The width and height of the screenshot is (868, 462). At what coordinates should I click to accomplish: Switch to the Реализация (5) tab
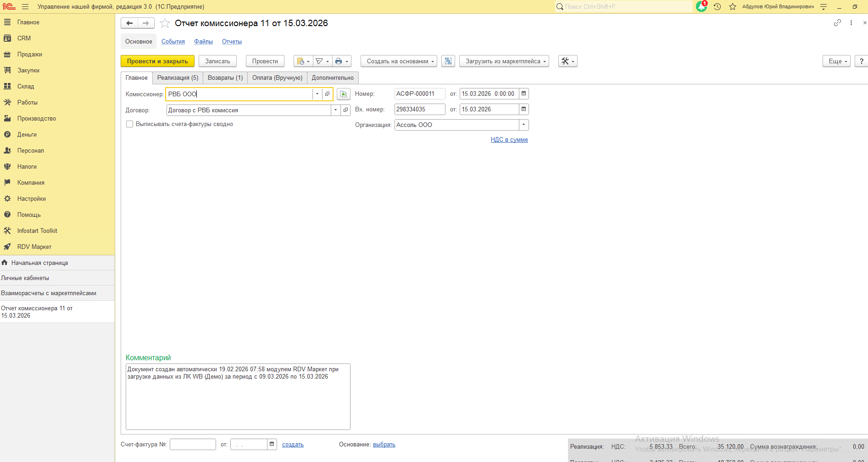pyautogui.click(x=178, y=78)
